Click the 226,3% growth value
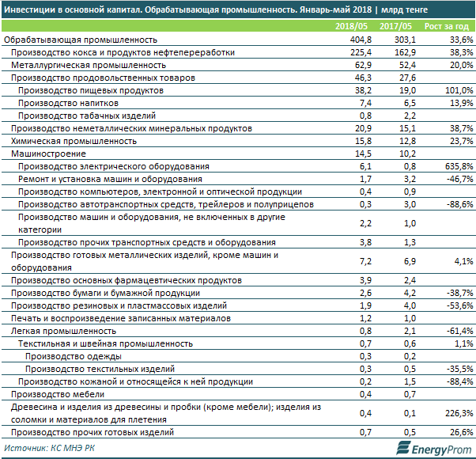476x459 pixels. (458, 413)
